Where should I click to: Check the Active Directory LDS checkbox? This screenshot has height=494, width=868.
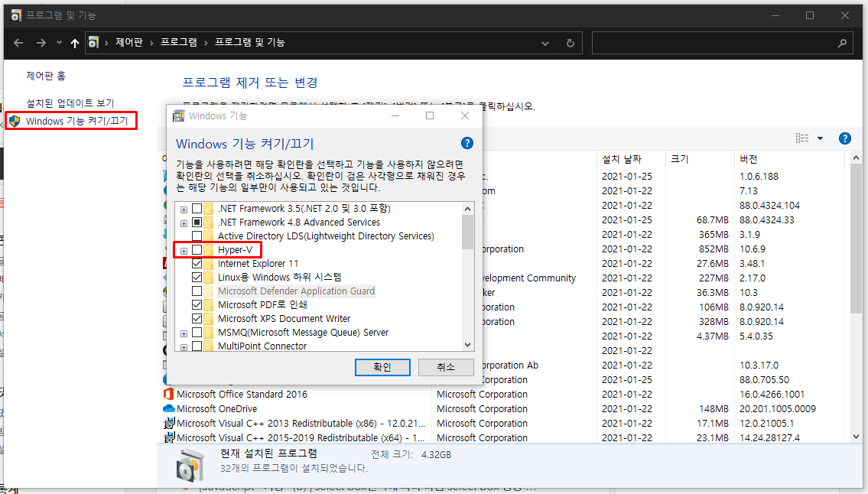click(197, 236)
